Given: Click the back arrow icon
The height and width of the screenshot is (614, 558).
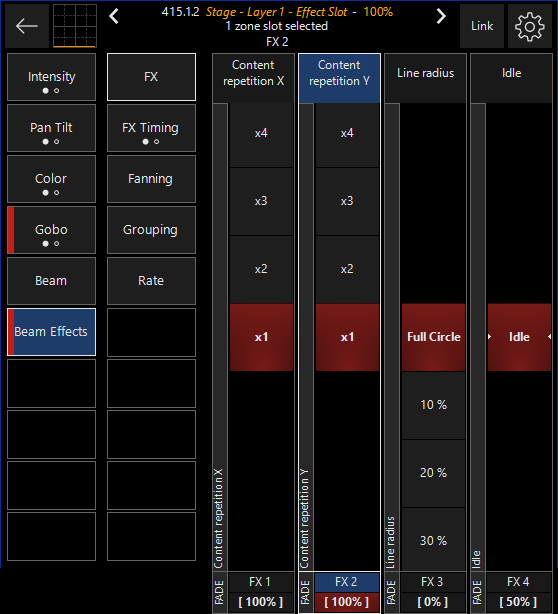Looking at the screenshot, I should (27, 26).
